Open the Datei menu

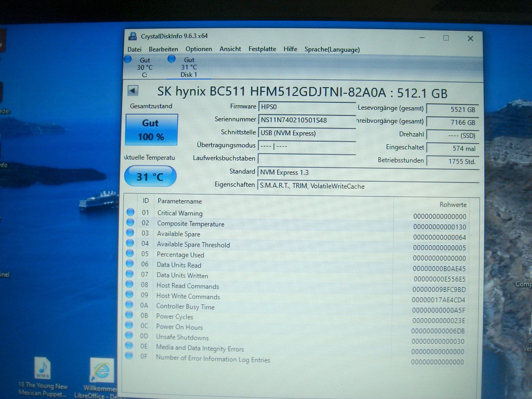click(135, 49)
